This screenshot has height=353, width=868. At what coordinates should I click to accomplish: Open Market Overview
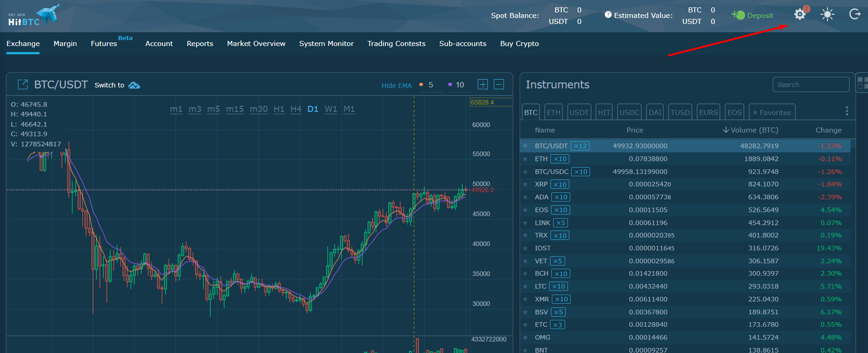(x=256, y=43)
